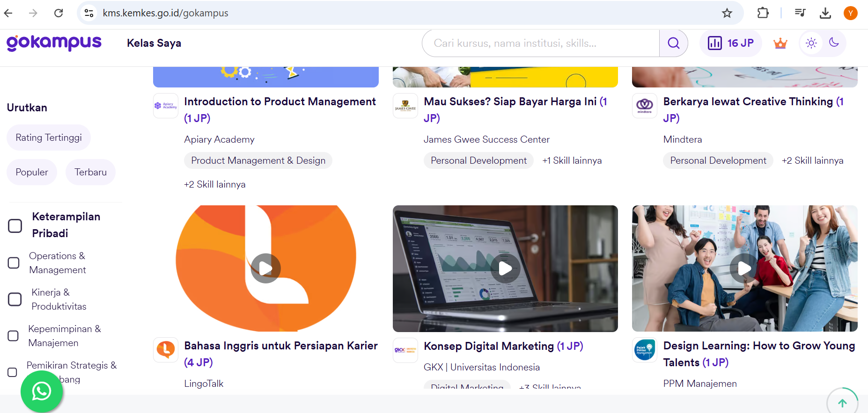Viewport: 868px width, 413px height.
Task: Bookmark this page with star icon
Action: [x=727, y=13]
